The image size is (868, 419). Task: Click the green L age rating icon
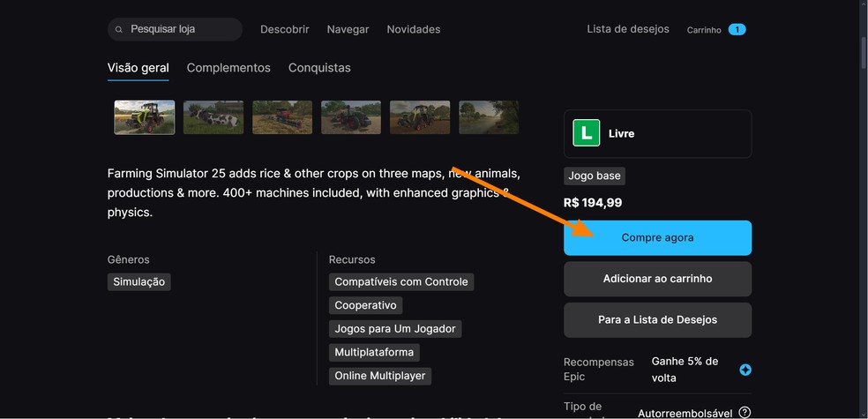click(x=587, y=133)
